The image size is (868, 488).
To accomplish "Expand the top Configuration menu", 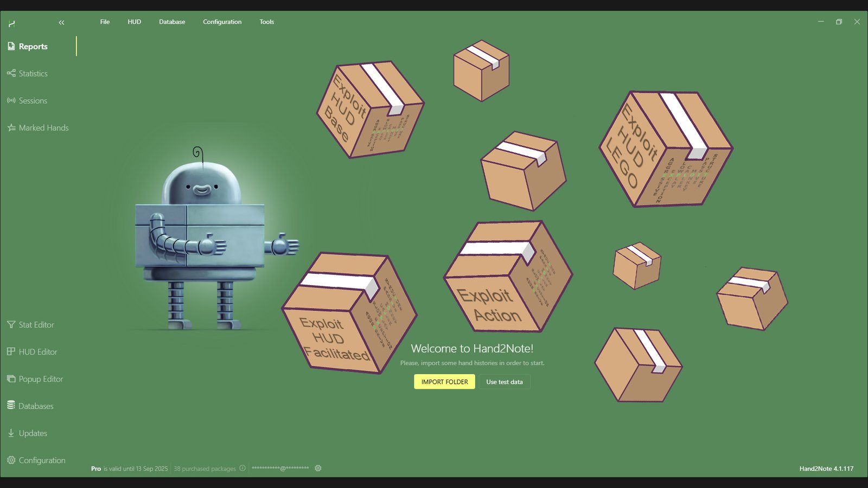I will (x=222, y=22).
